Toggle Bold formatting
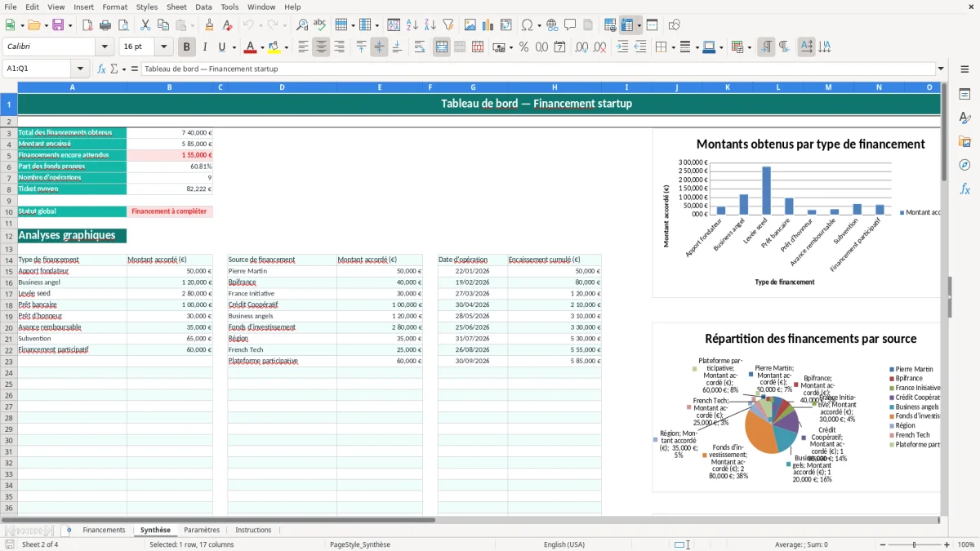Viewport: 980px width, 551px height. [186, 47]
